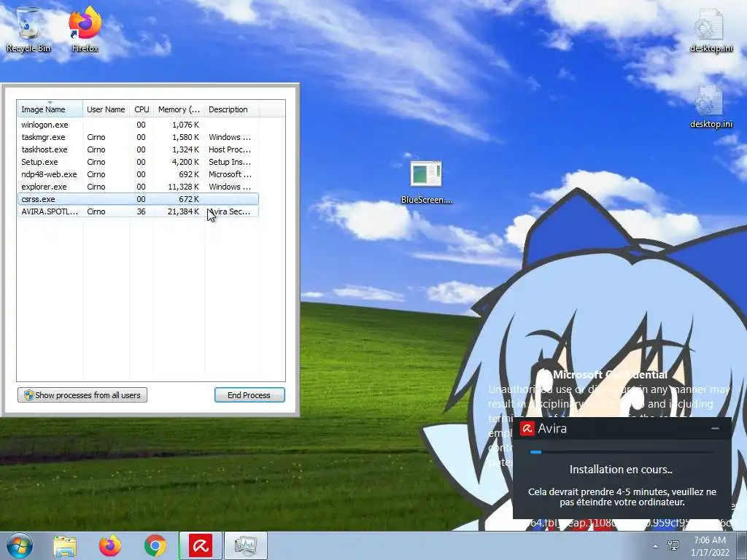The image size is (747, 560).
Task: Click the Setup Ins... description cell
Action: [230, 162]
